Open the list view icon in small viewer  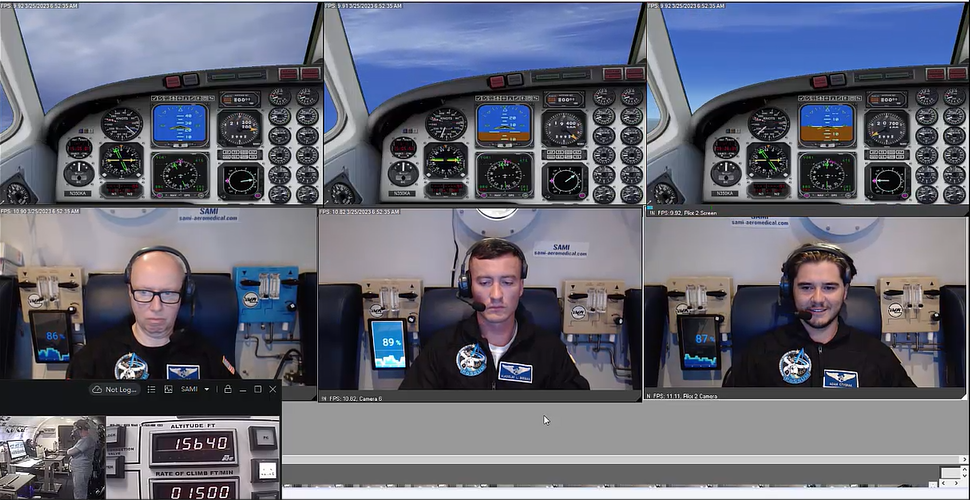[x=152, y=389]
